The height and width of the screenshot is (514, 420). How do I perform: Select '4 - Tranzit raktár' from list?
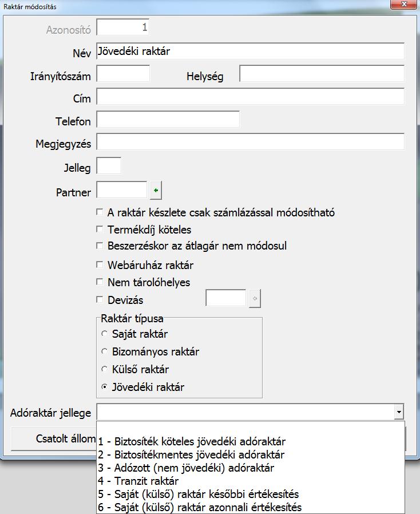[251, 481]
